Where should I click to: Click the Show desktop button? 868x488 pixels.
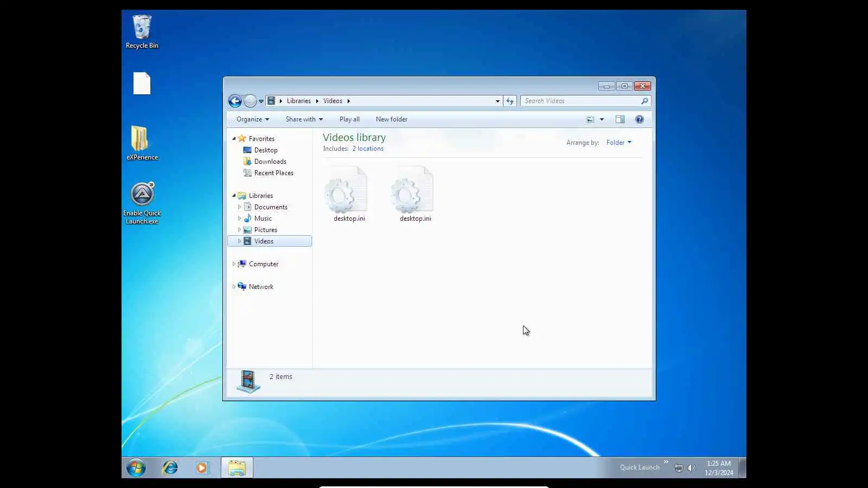click(x=743, y=467)
